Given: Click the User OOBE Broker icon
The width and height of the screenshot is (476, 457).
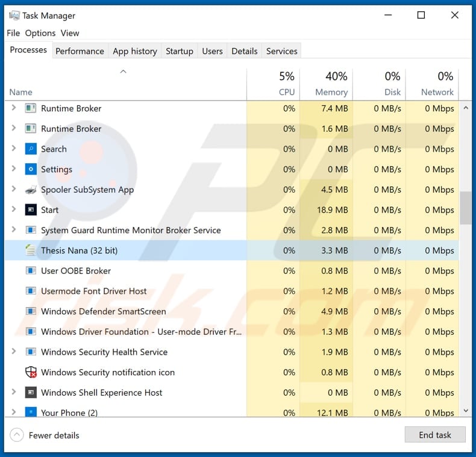Looking at the screenshot, I should (31, 271).
